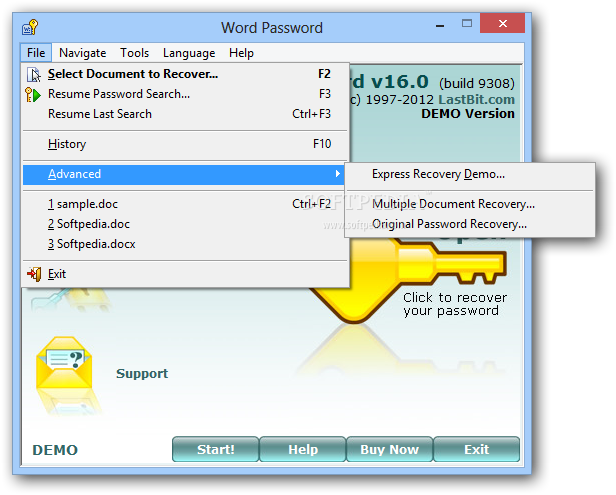The height and width of the screenshot is (495, 616).
Task: Expand the Advanced submenu arrow
Action: [x=337, y=174]
